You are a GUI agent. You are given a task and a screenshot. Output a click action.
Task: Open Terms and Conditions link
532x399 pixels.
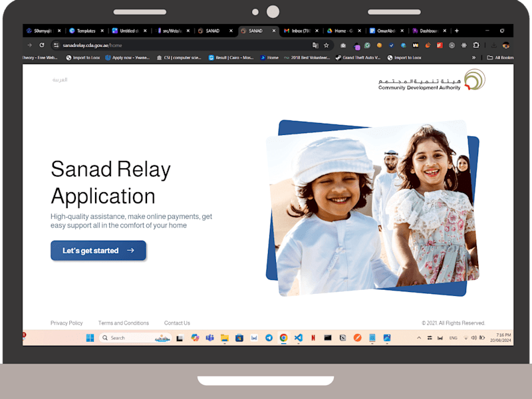tap(124, 323)
